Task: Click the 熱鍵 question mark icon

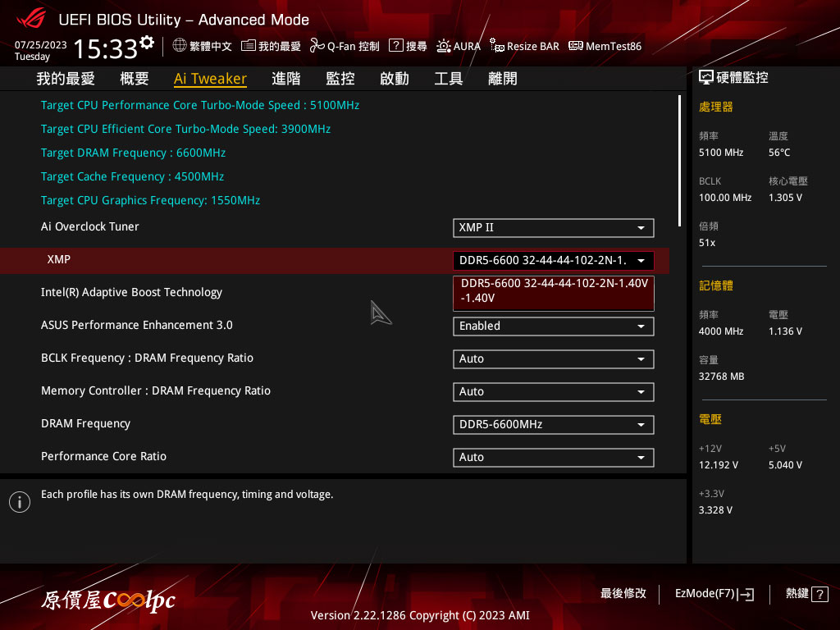Action: pyautogui.click(x=819, y=594)
